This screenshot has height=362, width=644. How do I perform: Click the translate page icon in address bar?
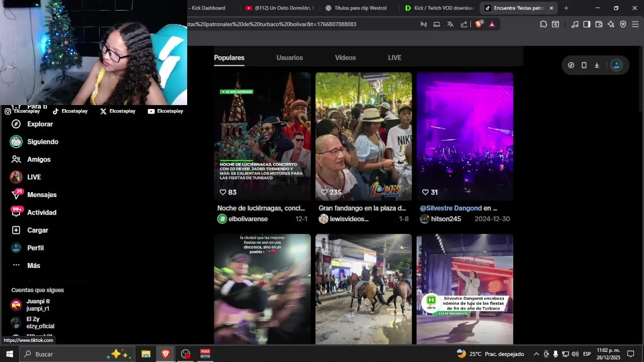[x=450, y=24]
